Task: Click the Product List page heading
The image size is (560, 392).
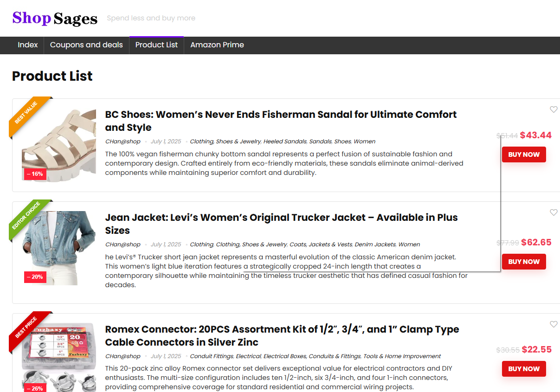Action: [x=52, y=76]
